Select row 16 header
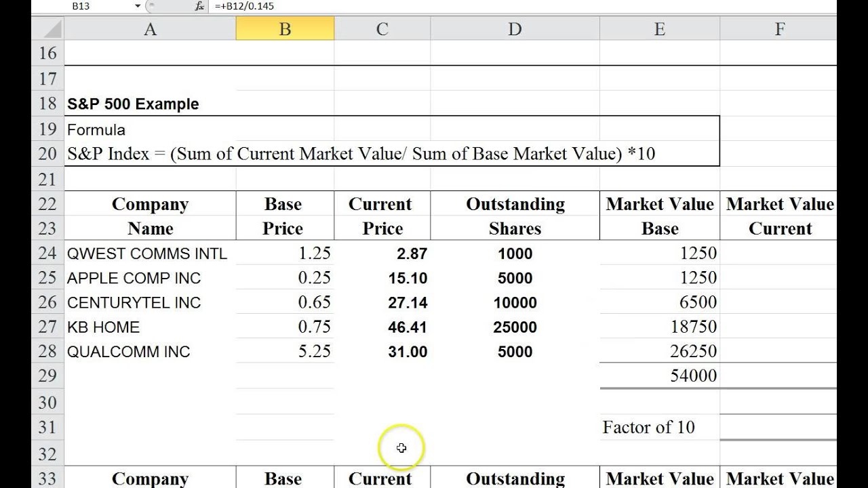This screenshot has height=488, width=868. click(47, 53)
